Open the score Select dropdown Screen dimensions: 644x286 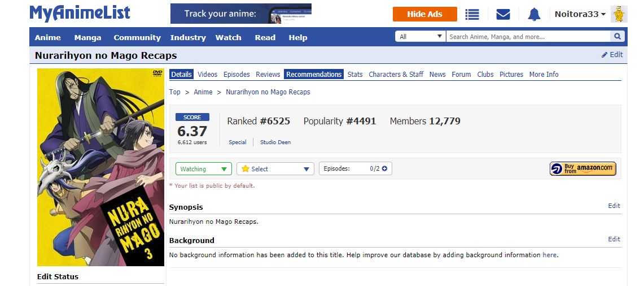click(275, 169)
